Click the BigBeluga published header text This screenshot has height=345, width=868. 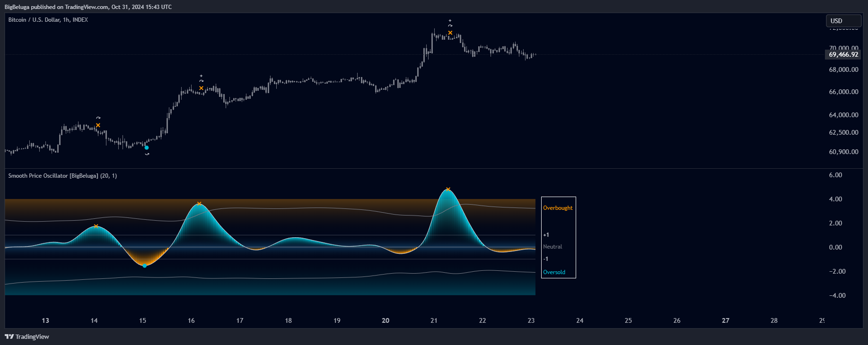tap(88, 7)
